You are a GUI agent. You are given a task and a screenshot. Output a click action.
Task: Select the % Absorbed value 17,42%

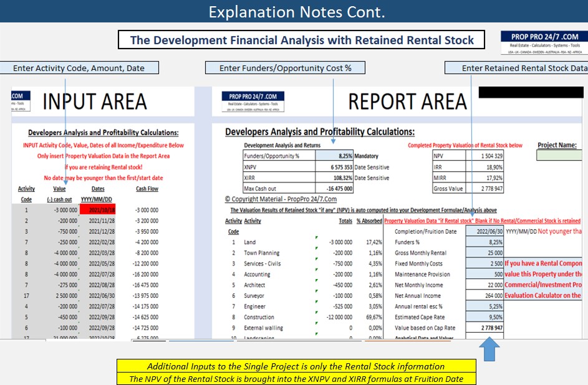(x=374, y=242)
